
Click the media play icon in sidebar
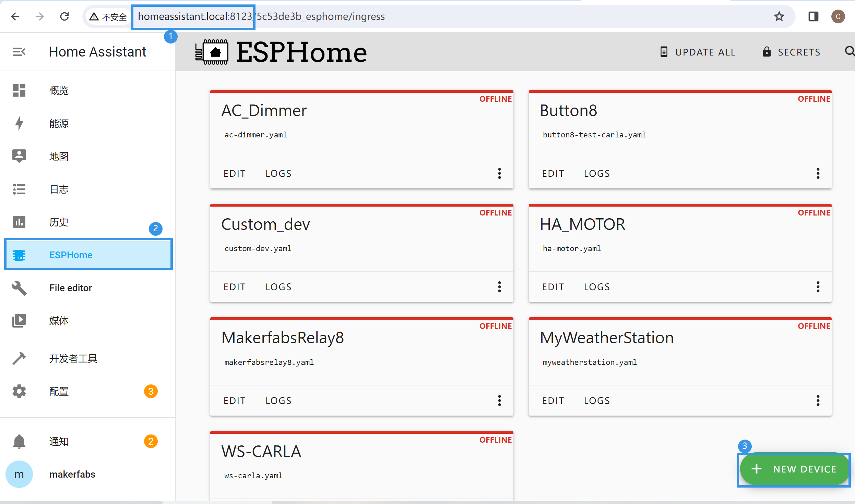(x=19, y=321)
